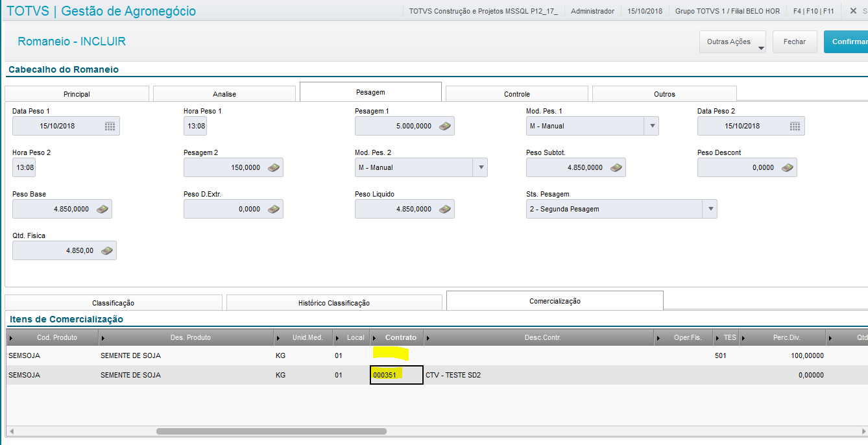Click calculator icon in Qtd. Fisica field

pyautogui.click(x=107, y=250)
